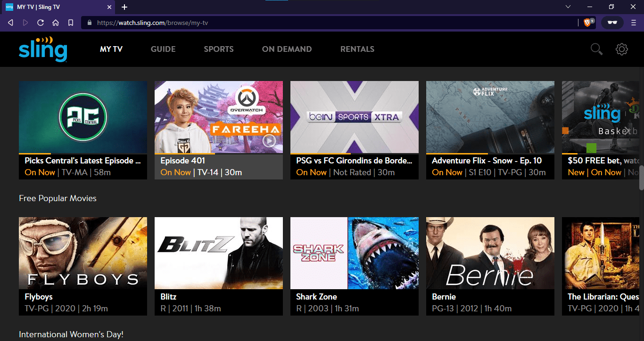
Task: Open the tab search dropdown arrow
Action: [568, 7]
